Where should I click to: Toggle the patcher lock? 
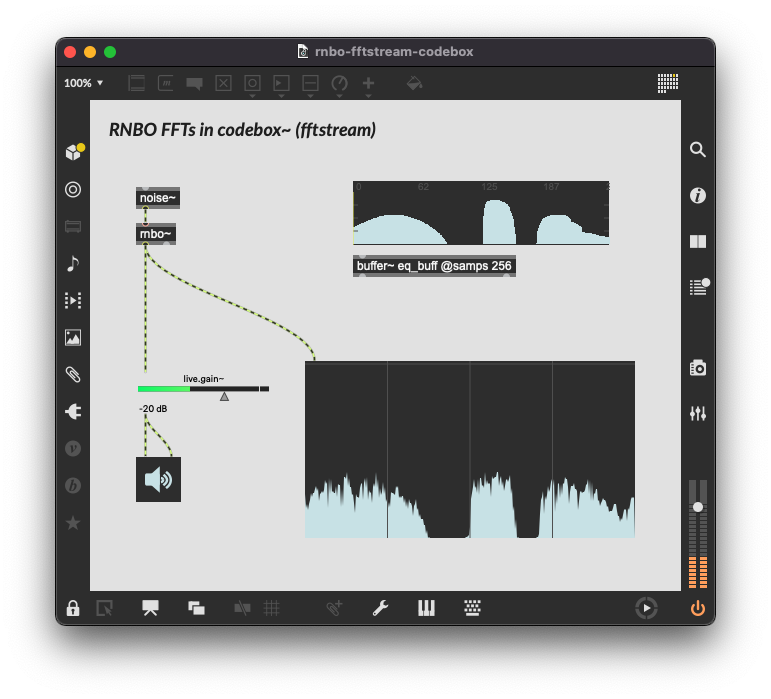pos(73,608)
